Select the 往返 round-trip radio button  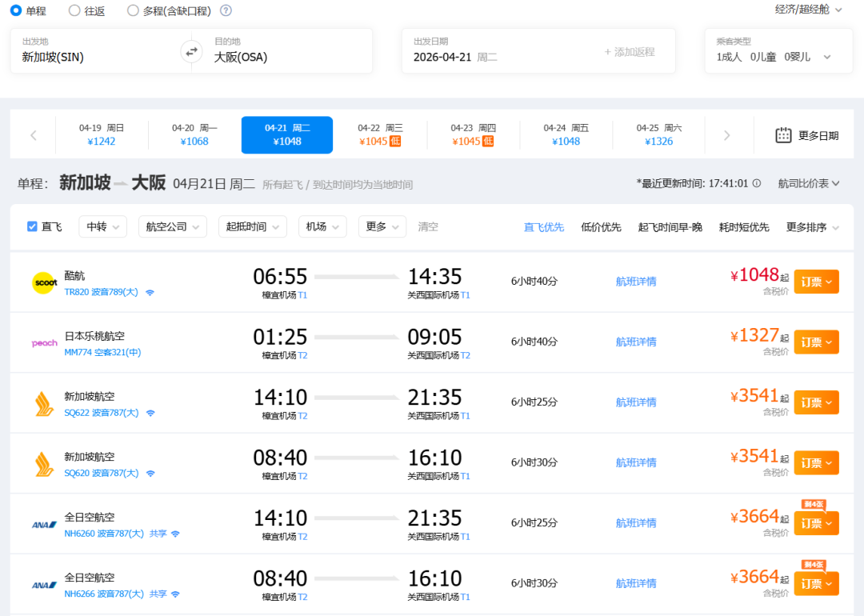(74, 10)
